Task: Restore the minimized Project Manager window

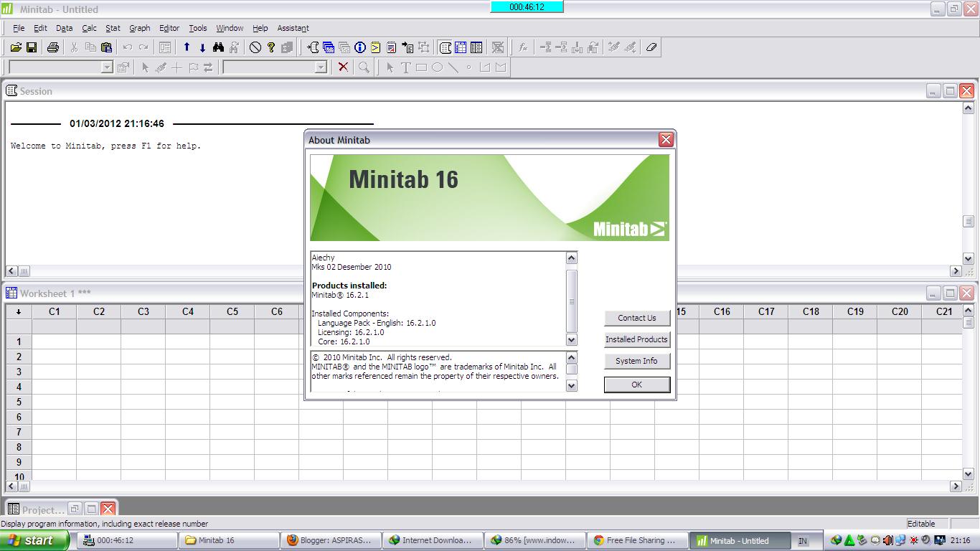Action: click(x=75, y=509)
